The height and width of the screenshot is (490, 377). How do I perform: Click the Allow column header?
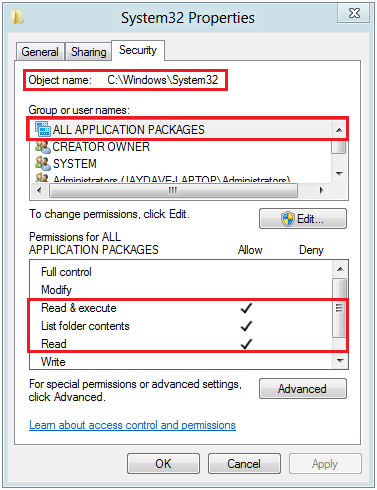(x=250, y=250)
